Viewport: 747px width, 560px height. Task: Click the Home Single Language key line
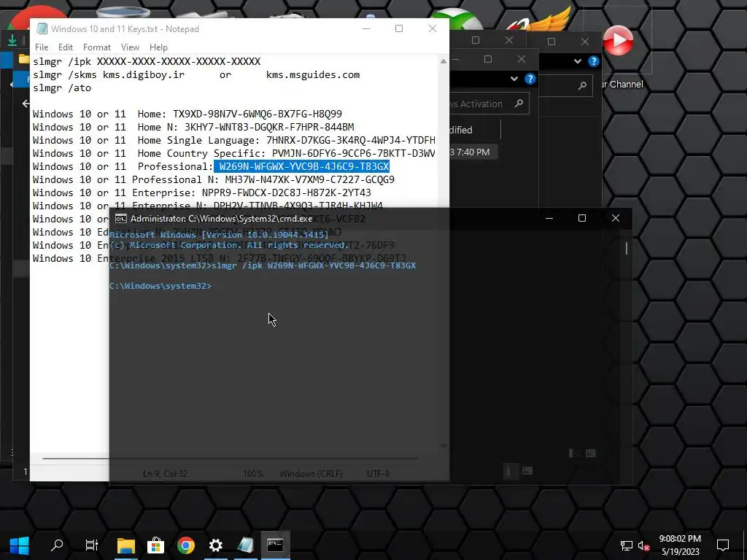point(234,140)
